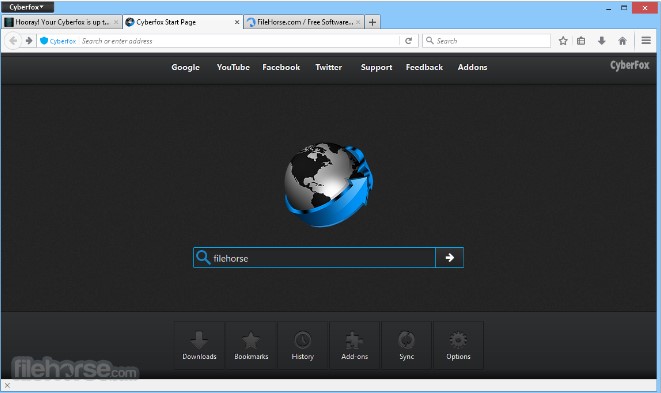The image size is (661, 393).
Task: Show bookmarks list icon in toolbar
Action: coord(581,41)
